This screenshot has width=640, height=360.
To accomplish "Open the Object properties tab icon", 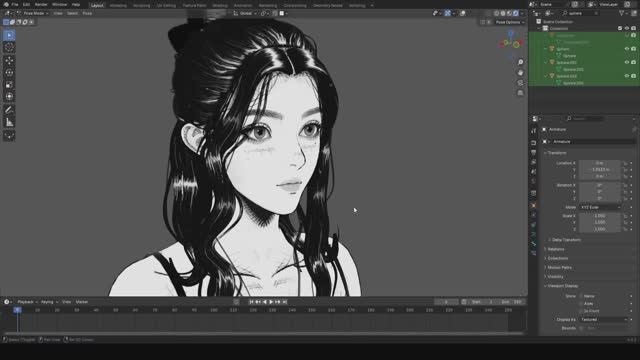I will point(533,206).
